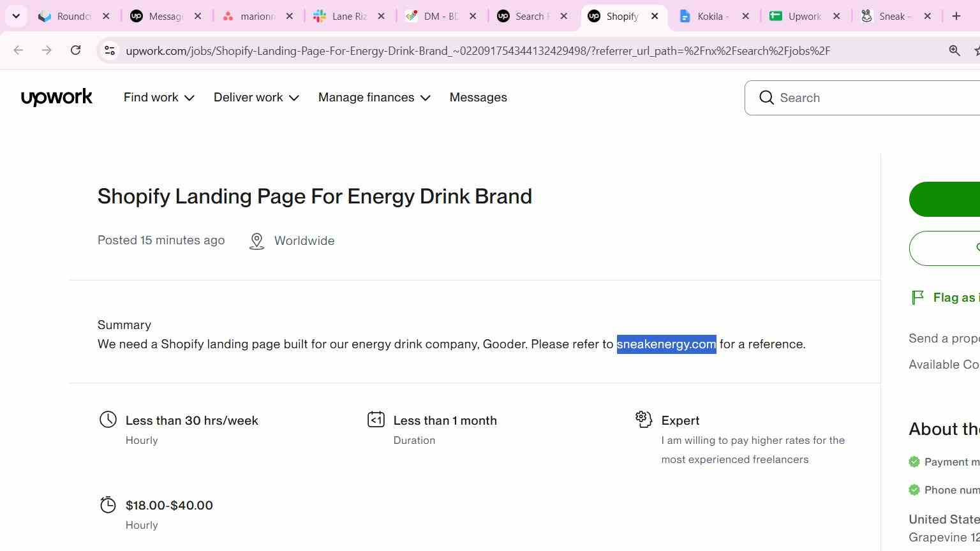Screen dimensions: 980x551
Task: Open the Messages nav item
Action: (x=478, y=98)
